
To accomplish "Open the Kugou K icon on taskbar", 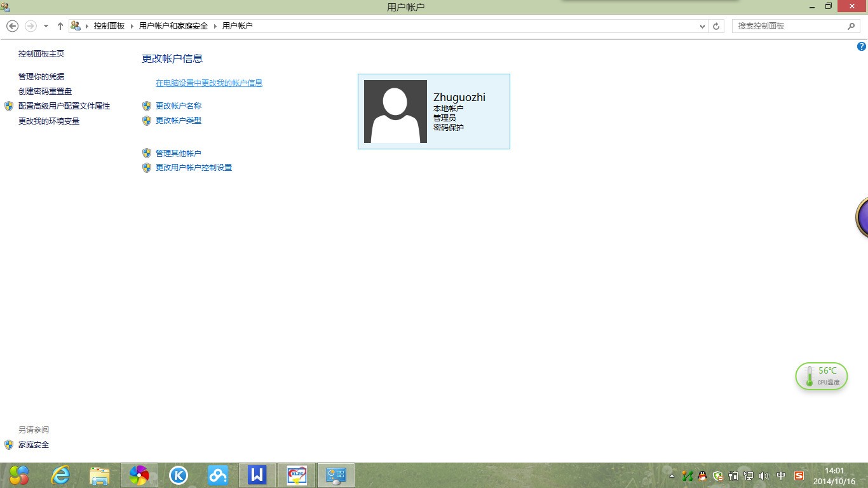I will [179, 475].
